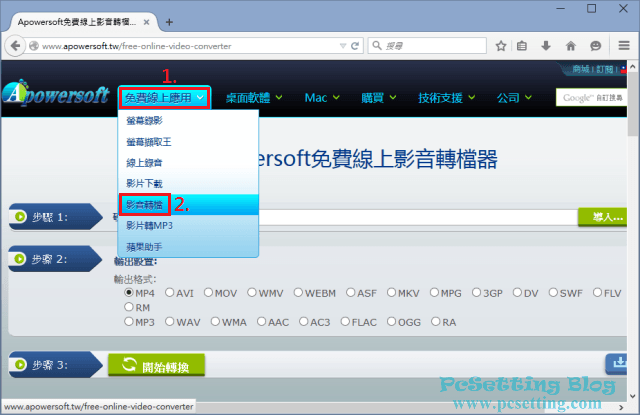
Task: Choose the DV format option
Action: tap(518, 293)
